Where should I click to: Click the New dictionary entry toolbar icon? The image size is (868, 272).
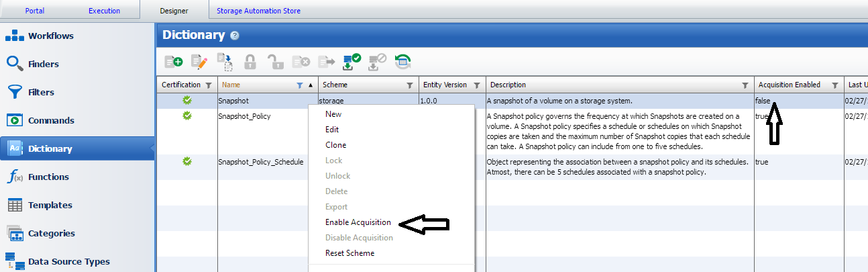tap(174, 62)
